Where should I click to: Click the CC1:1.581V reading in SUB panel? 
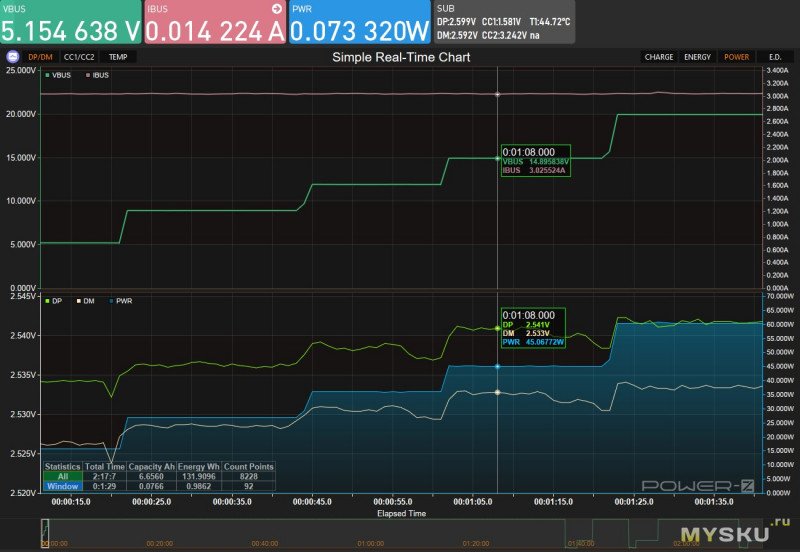tap(501, 22)
